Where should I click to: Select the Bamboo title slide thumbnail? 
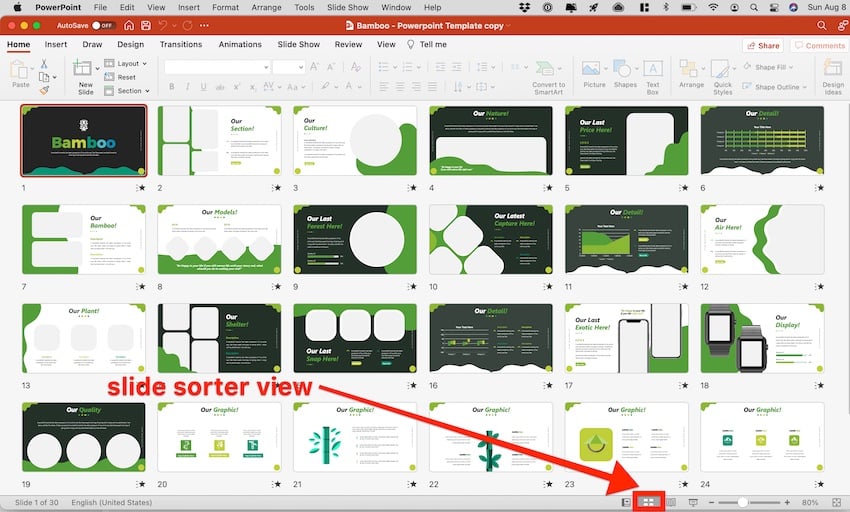84,141
